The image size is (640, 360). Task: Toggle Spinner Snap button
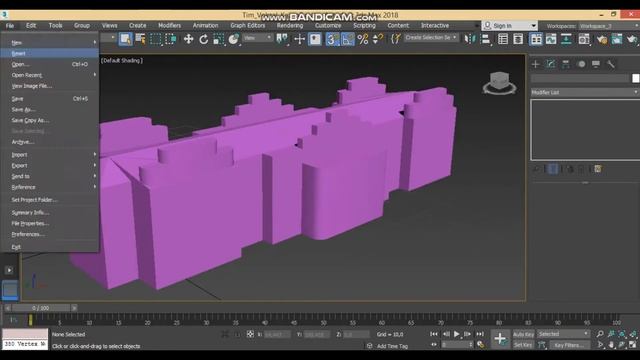click(x=378, y=39)
